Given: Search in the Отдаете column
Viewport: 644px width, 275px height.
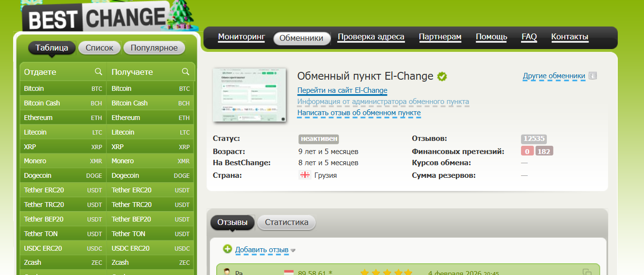Looking at the screenshot, I should 99,72.
